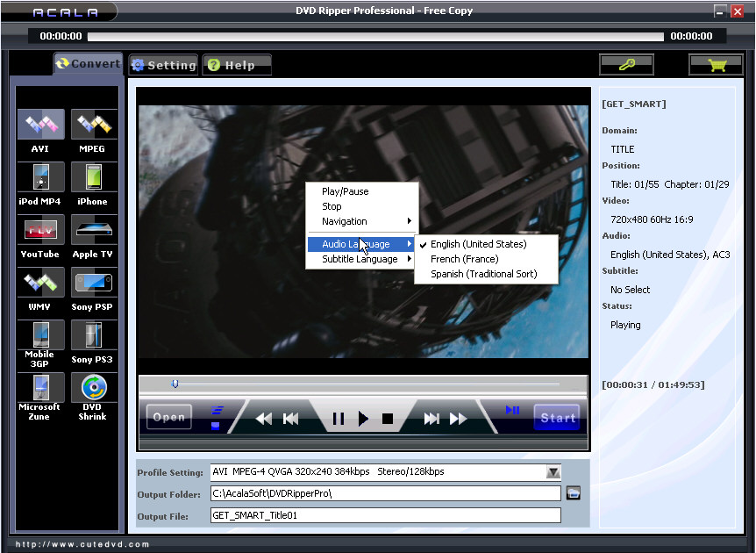Click the Open button

[169, 418]
